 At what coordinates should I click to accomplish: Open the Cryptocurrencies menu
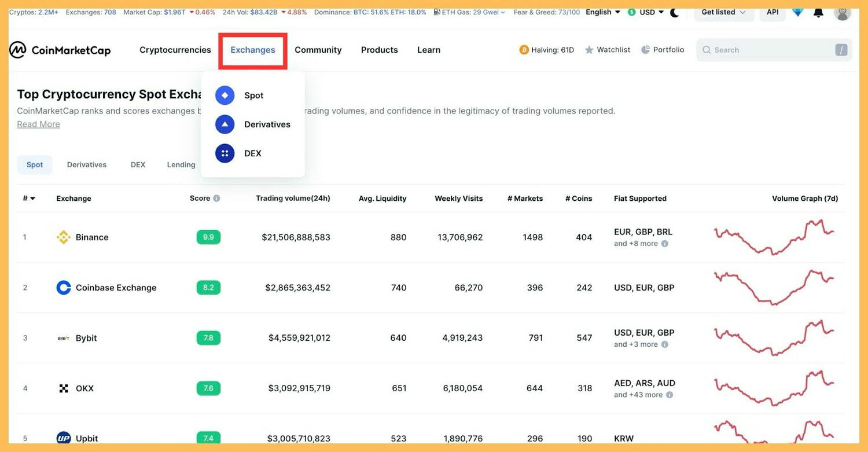(175, 50)
